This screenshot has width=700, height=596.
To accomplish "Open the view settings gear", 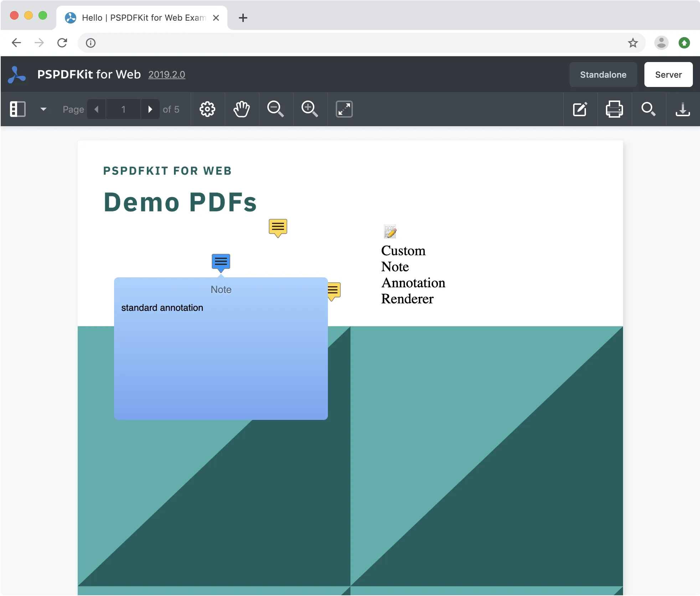I will pyautogui.click(x=207, y=109).
